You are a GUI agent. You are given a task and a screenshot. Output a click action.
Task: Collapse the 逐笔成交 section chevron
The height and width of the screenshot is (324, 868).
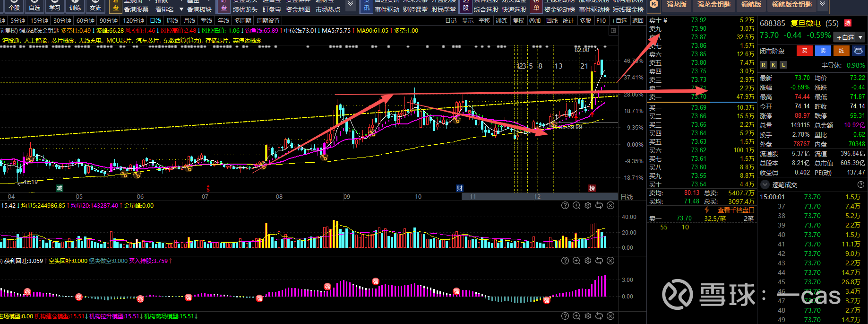pos(765,184)
